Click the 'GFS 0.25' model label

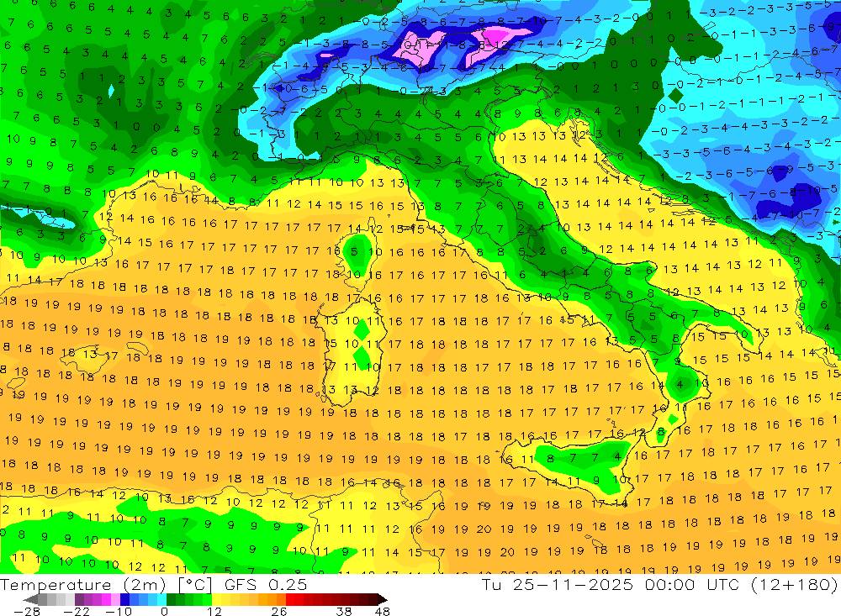[x=266, y=585]
